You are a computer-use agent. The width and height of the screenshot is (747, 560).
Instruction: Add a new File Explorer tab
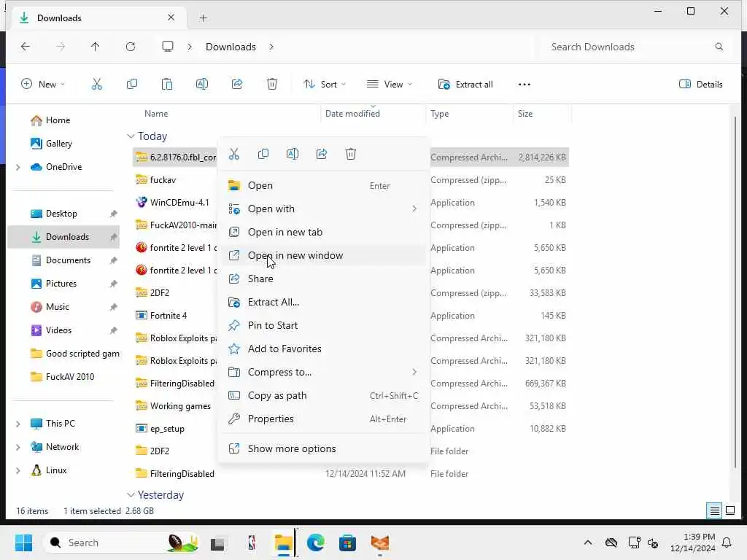(x=204, y=18)
